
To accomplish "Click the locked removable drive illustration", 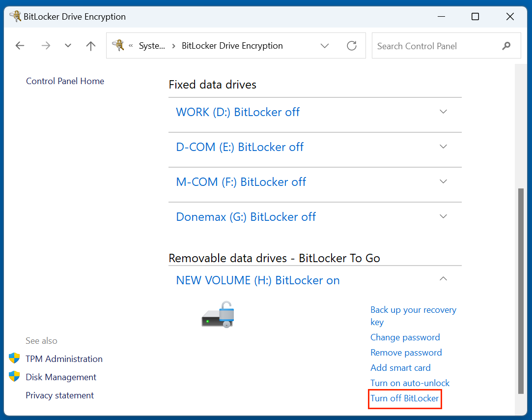I will pyautogui.click(x=218, y=314).
